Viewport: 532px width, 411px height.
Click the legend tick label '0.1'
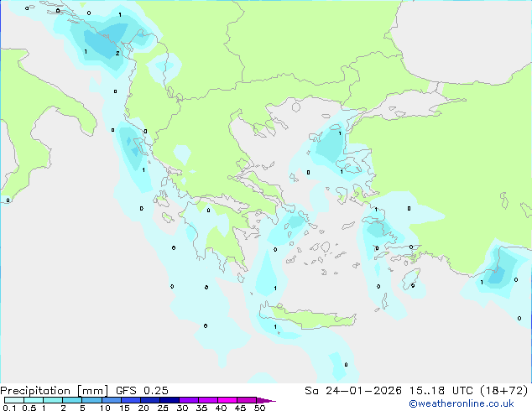pyautogui.click(x=9, y=408)
